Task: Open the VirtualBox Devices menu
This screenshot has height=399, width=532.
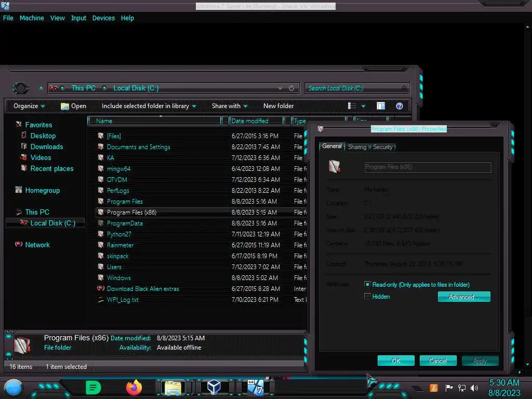Action: click(103, 18)
